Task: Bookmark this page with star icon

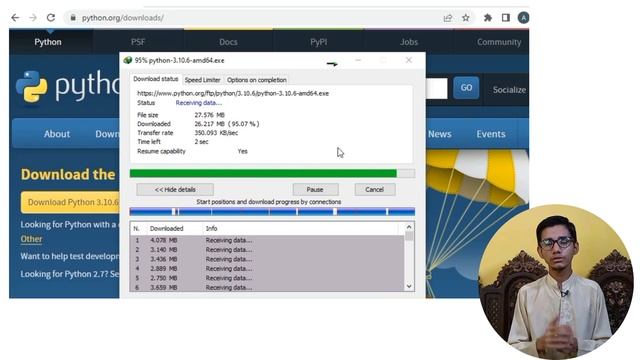Action: click(x=466, y=18)
